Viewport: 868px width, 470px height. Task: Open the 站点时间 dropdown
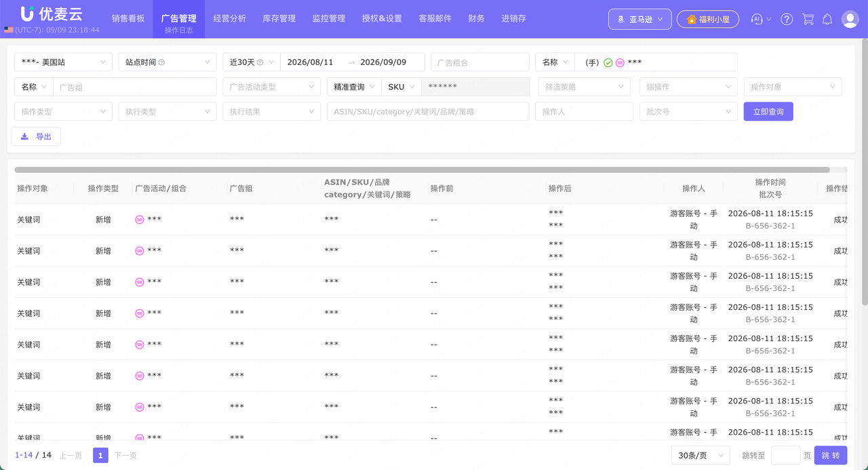(x=167, y=62)
